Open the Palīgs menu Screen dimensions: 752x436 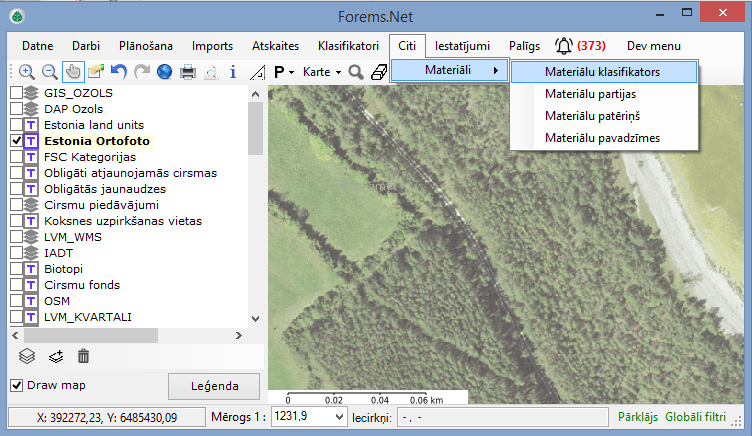[x=524, y=46]
